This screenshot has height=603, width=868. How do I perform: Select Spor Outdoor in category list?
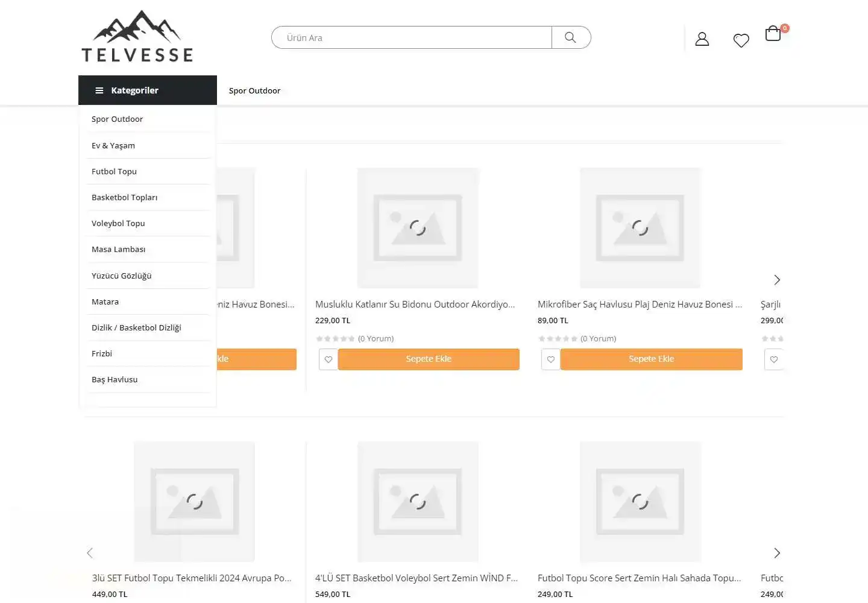point(148,119)
